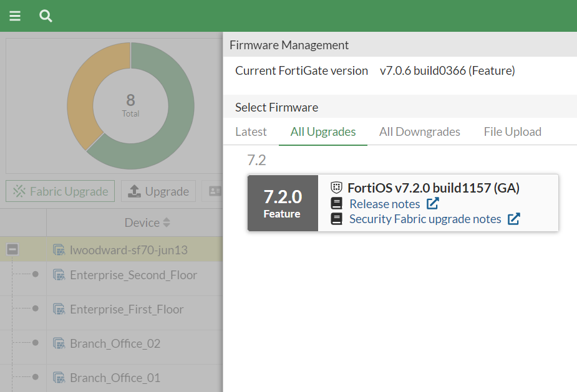Click the Fabric Upgrade button

pos(61,191)
